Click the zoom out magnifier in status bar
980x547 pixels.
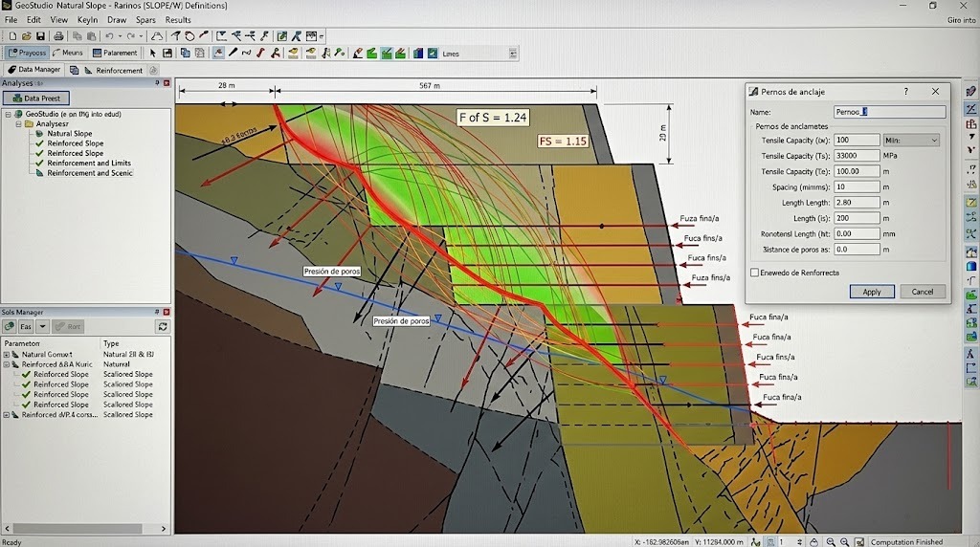pos(831,542)
